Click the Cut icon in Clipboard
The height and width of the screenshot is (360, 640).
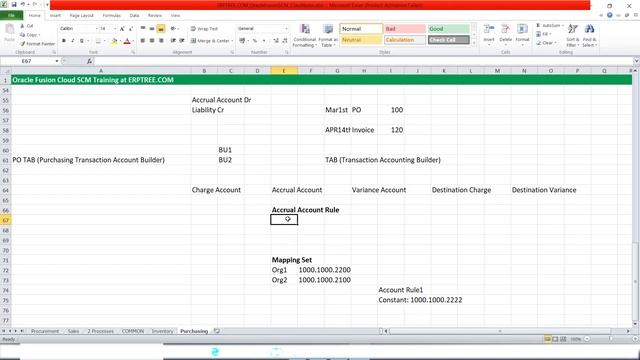[22, 26]
